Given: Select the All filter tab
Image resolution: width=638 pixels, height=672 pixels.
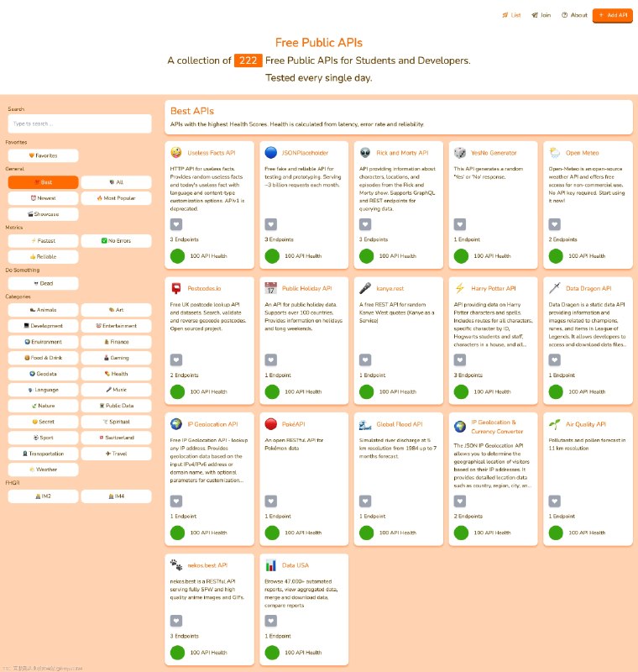Looking at the screenshot, I should tap(116, 182).
